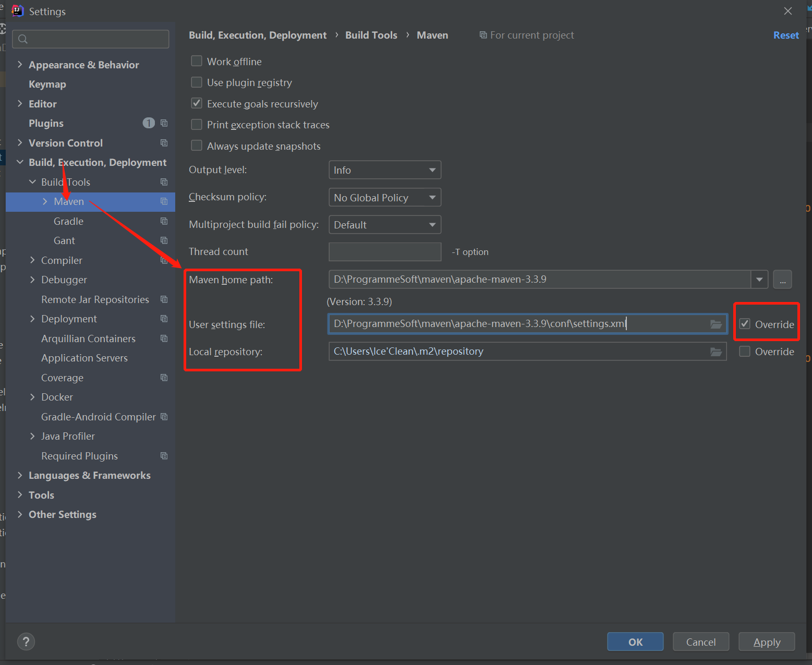Click the Gant tree item
Screen dimensions: 812x665
[64, 241]
